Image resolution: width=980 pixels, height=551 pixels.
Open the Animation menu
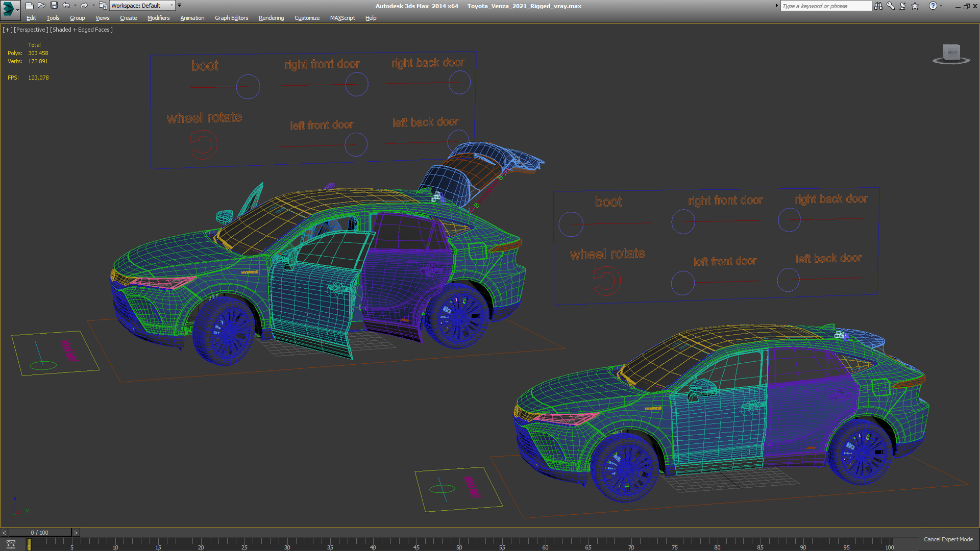[x=192, y=18]
